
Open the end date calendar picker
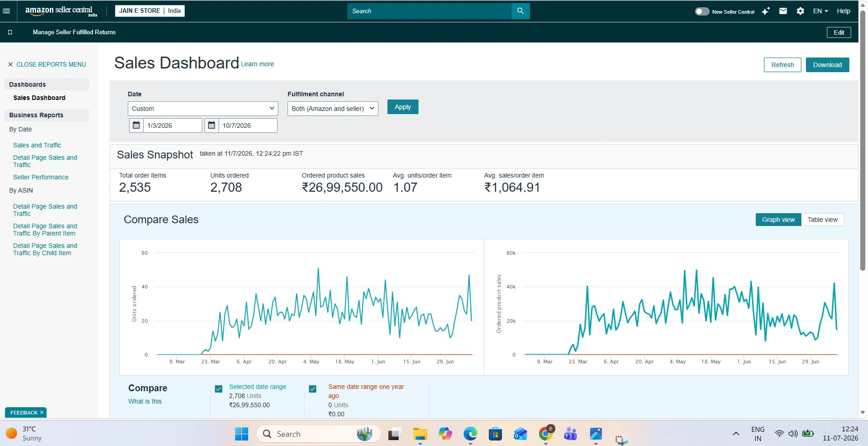tap(211, 126)
